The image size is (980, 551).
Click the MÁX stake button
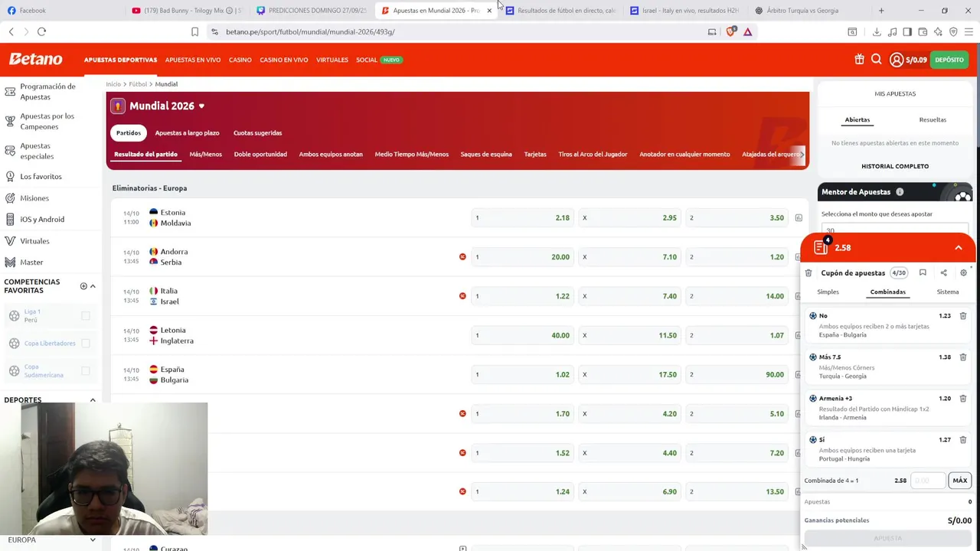click(960, 481)
